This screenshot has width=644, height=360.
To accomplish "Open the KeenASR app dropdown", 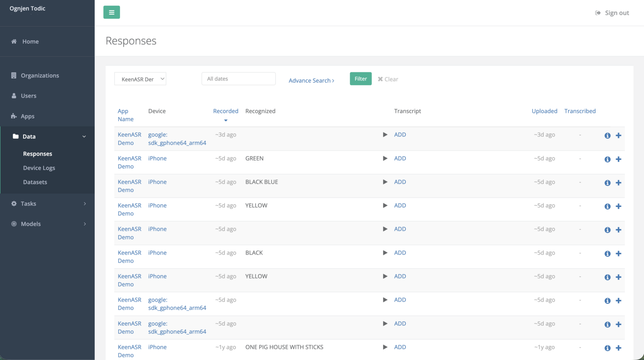I will click(140, 78).
